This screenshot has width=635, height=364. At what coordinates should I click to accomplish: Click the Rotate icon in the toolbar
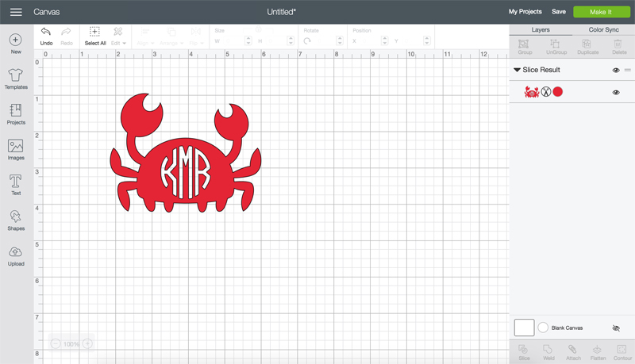coord(307,41)
